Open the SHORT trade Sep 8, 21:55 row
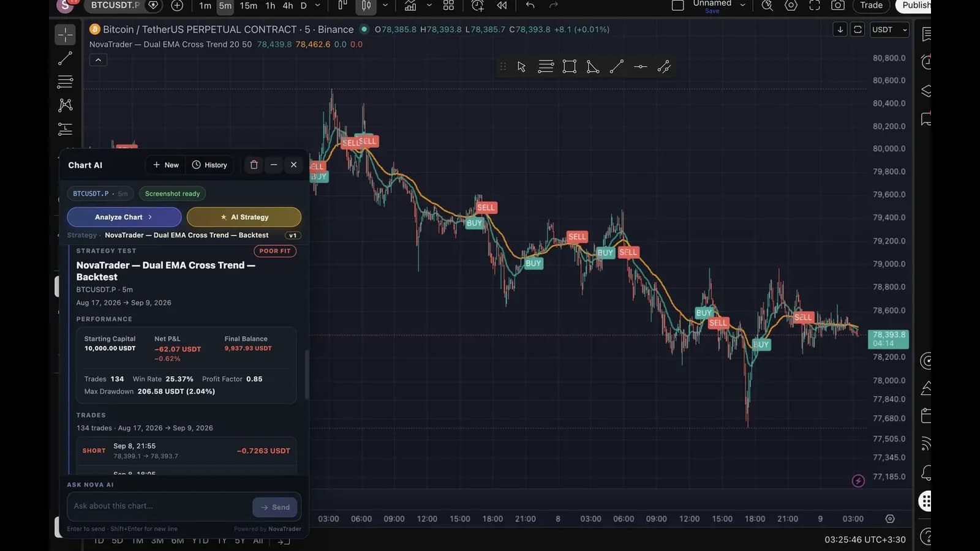Viewport: 980px width, 551px height. (186, 451)
